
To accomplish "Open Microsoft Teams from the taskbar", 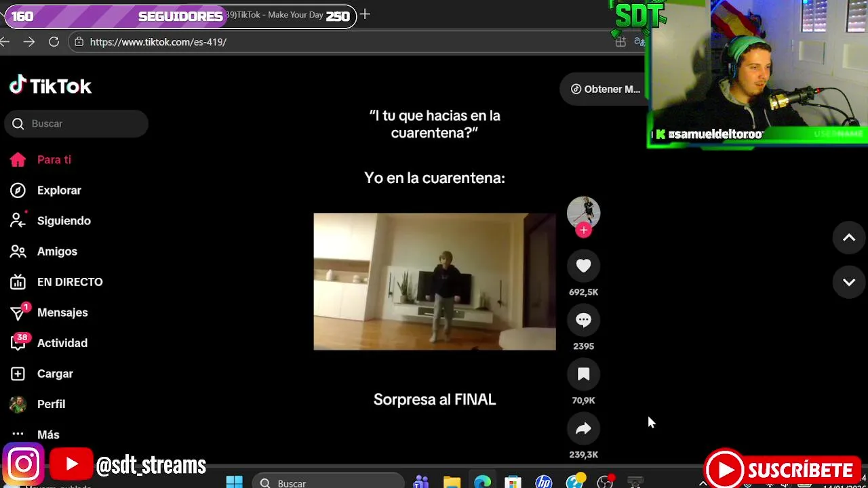I will pos(421,482).
